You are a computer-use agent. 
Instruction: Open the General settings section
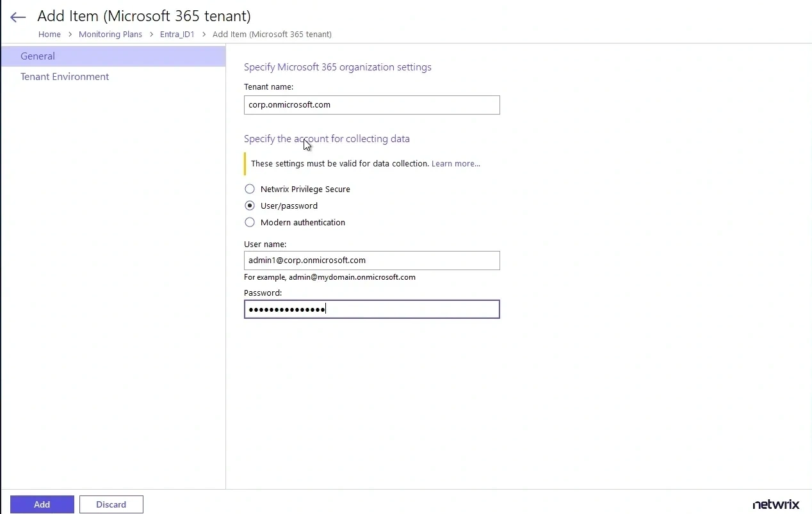tap(37, 56)
